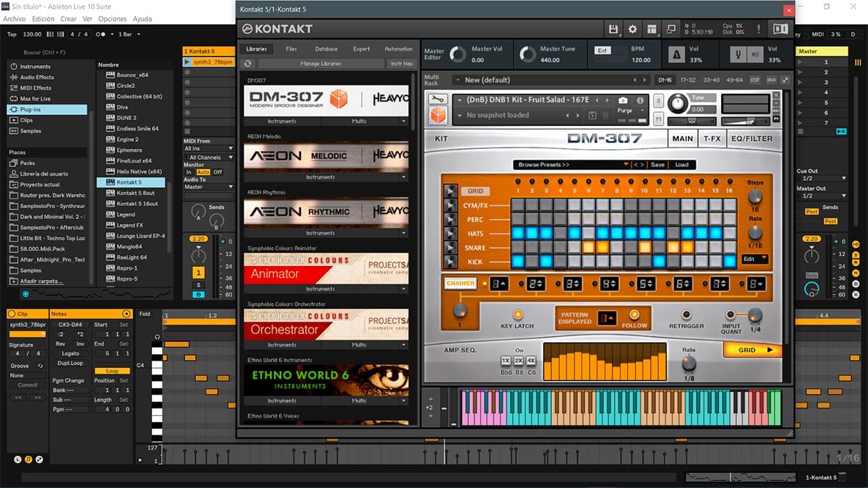Click Save in DM-307 preset bar
868x488 pixels.
[x=658, y=165]
